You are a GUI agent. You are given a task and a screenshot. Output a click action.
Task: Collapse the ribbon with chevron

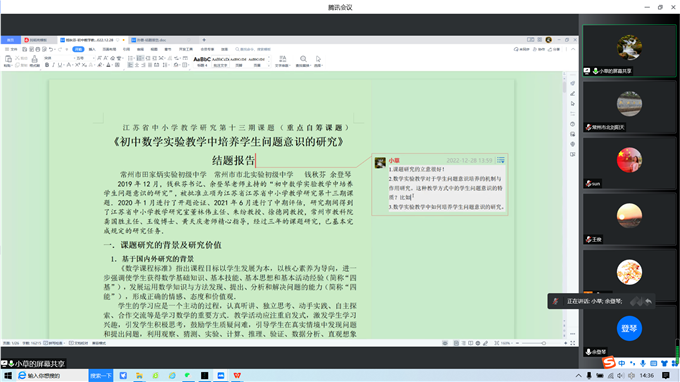pyautogui.click(x=573, y=49)
